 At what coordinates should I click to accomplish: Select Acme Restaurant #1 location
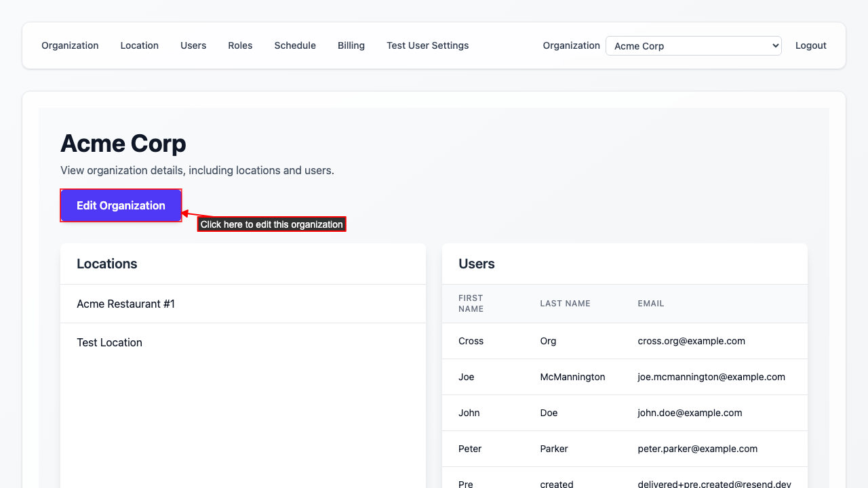pyautogui.click(x=125, y=304)
